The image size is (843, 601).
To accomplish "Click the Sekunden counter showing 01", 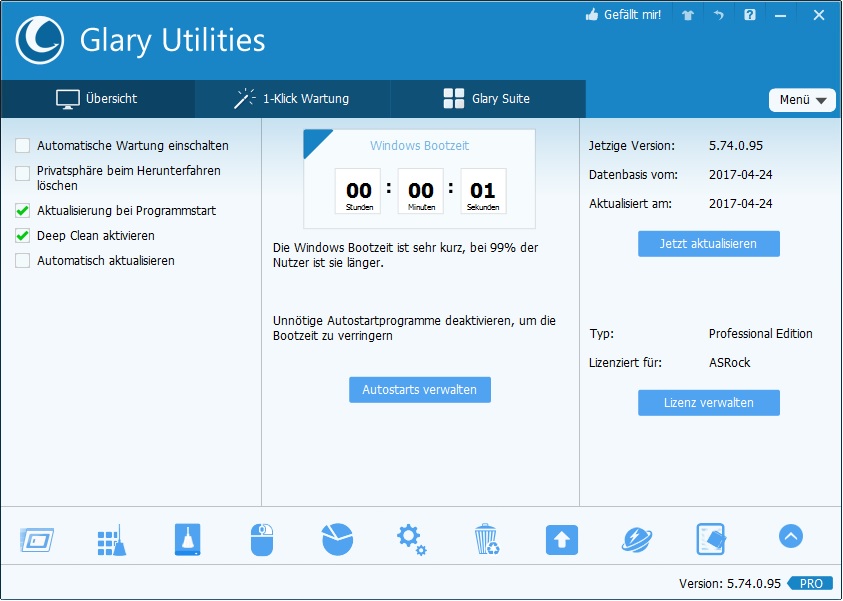I will click(x=483, y=191).
